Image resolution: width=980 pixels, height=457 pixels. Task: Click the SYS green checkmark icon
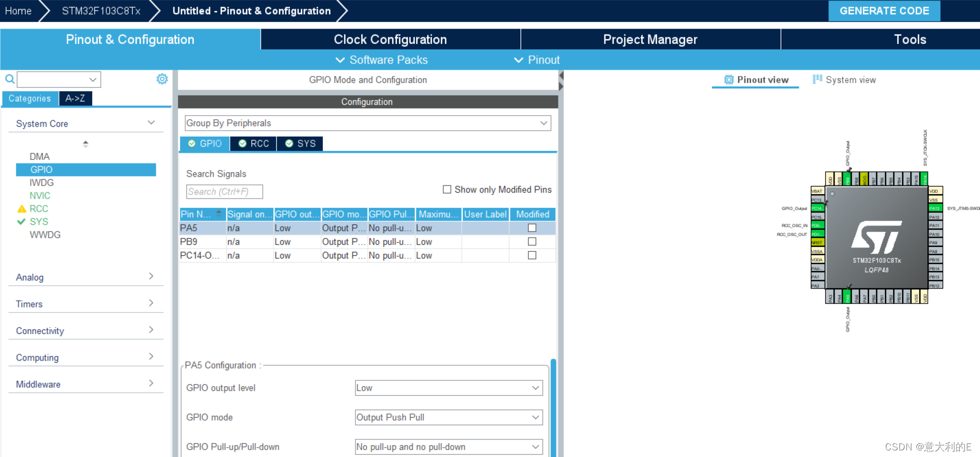(x=21, y=222)
